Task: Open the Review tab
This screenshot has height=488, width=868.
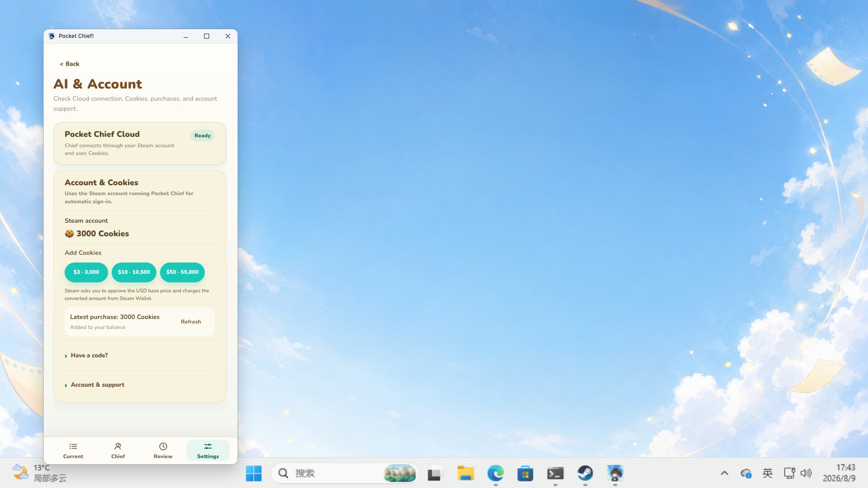Action: click(163, 450)
